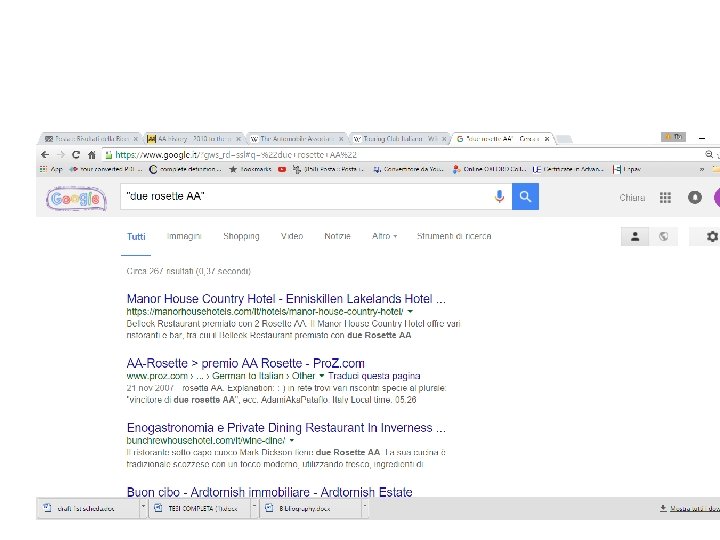Open a new browser tab
Image resolution: width=720 pixels, height=540 pixels.
565,139
